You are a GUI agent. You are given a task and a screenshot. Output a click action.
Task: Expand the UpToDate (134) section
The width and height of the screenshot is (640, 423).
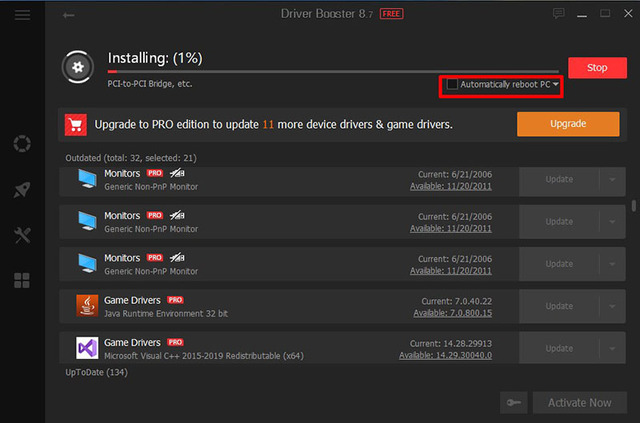[x=96, y=372]
